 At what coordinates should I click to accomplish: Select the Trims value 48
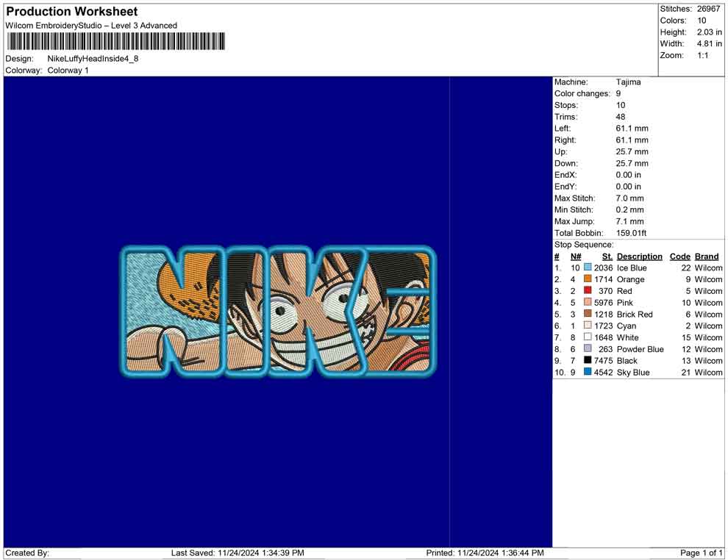[621, 116]
